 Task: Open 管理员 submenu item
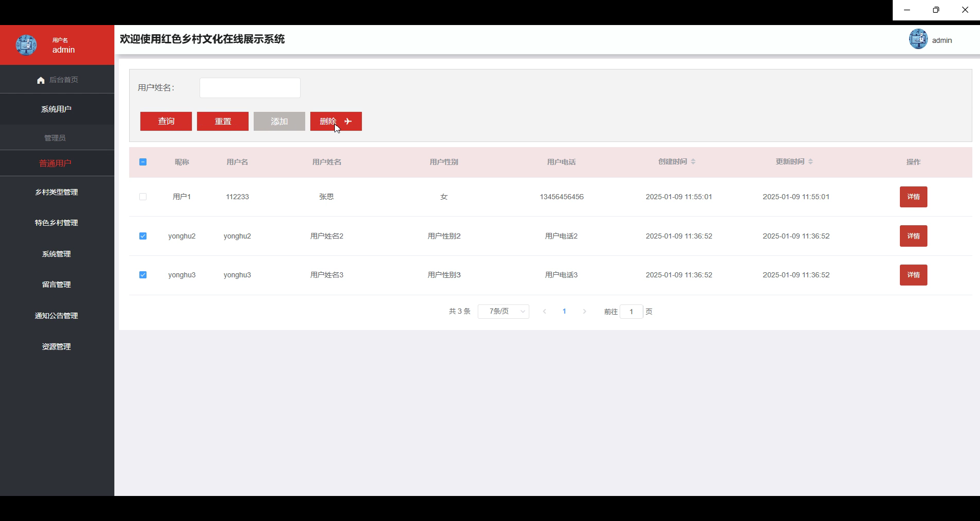(57, 138)
